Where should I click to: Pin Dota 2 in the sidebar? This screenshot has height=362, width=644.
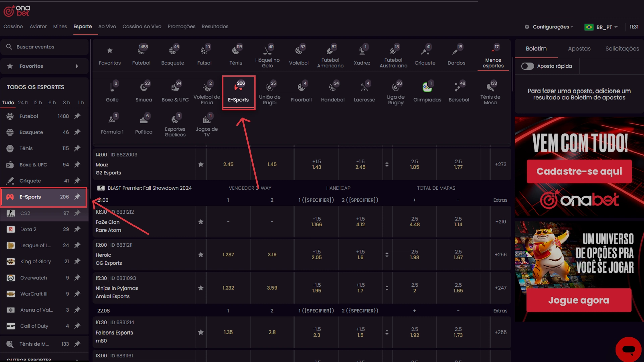tap(77, 229)
